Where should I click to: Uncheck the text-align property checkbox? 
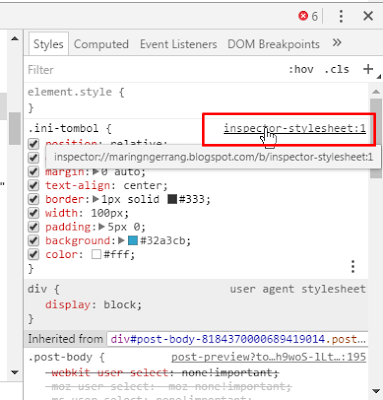(33, 185)
